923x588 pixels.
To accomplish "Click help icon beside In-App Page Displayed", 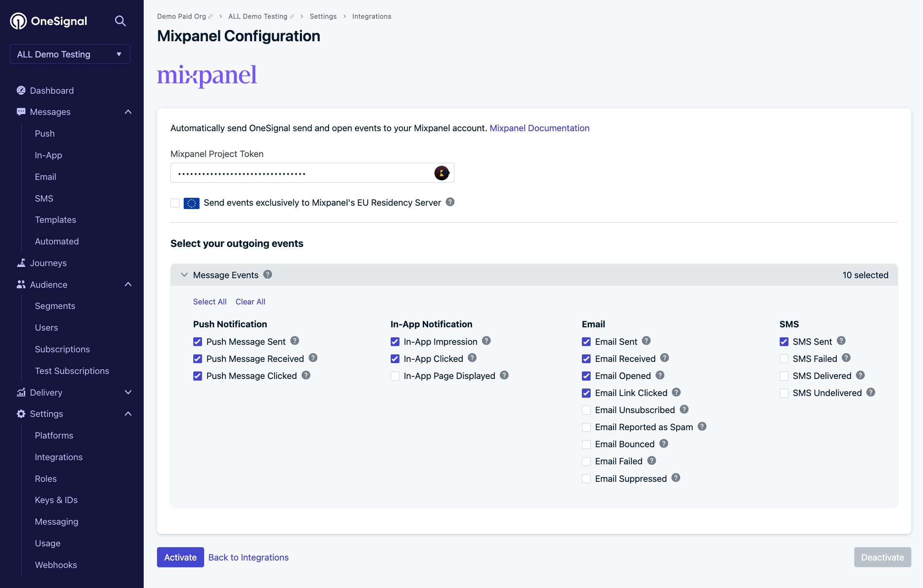I will 504,375.
